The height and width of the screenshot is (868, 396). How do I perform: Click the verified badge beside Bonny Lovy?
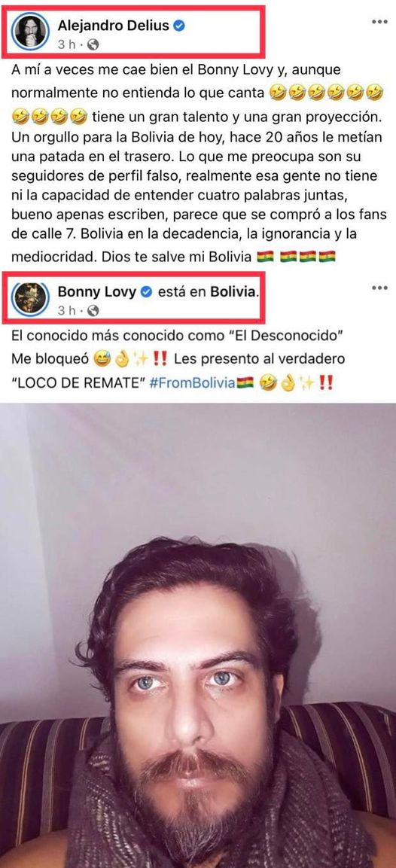pyautogui.click(x=146, y=292)
